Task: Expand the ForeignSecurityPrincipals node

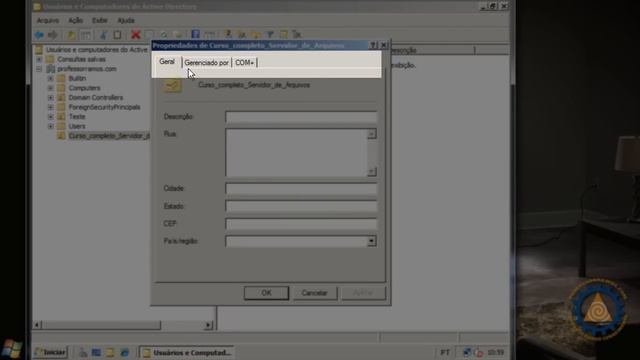Action: pos(51,107)
